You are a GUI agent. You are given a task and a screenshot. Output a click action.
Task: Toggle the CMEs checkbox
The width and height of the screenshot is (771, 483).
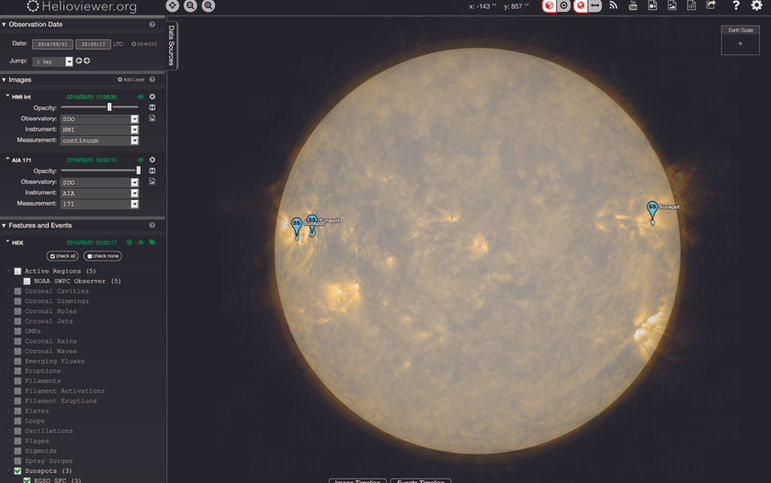point(18,331)
